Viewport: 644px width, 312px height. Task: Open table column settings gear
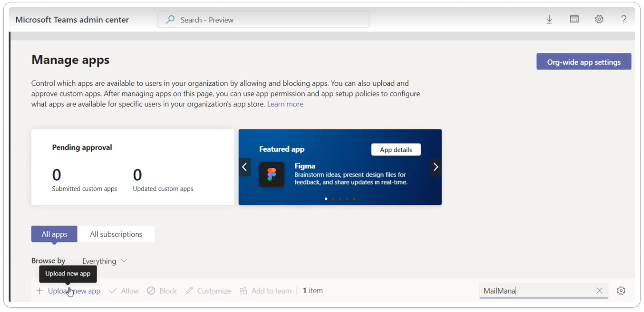[621, 291]
